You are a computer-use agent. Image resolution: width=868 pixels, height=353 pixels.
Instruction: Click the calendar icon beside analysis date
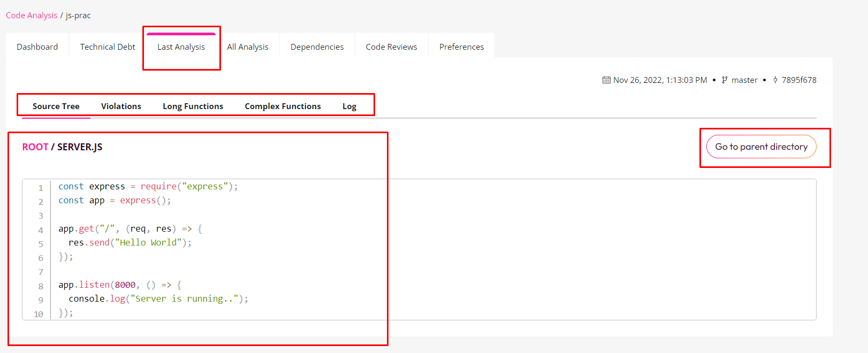click(x=606, y=80)
